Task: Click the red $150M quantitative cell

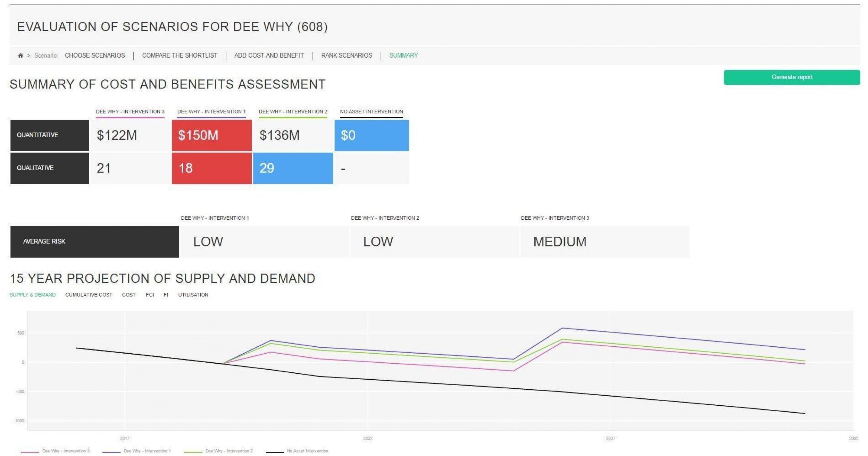Action: tap(211, 135)
